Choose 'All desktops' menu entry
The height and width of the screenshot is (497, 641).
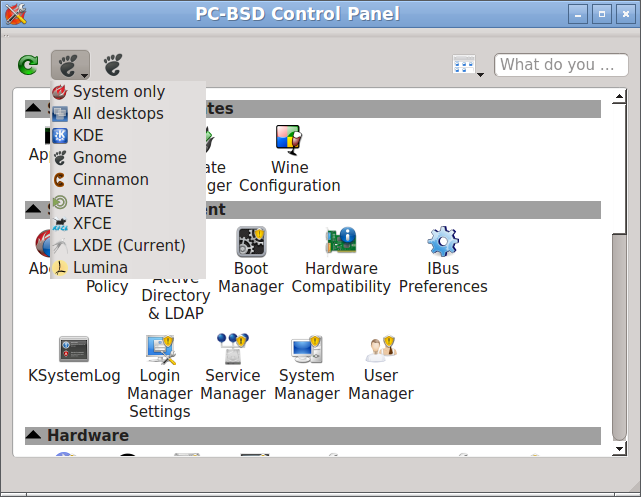[x=128, y=114]
